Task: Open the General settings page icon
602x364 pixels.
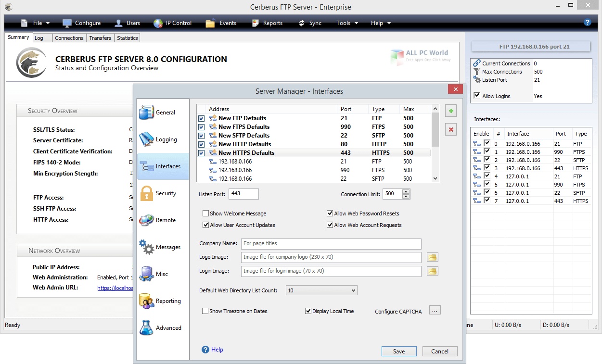Action: pos(146,112)
